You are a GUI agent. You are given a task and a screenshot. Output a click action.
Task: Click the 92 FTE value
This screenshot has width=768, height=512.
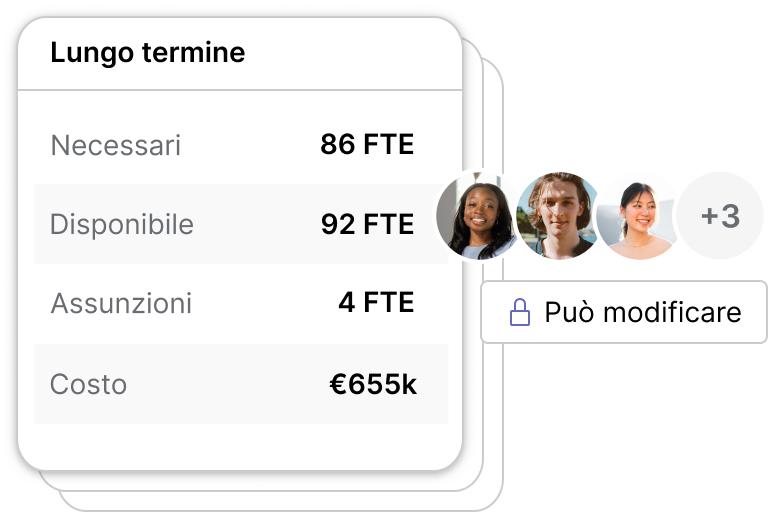(367, 224)
